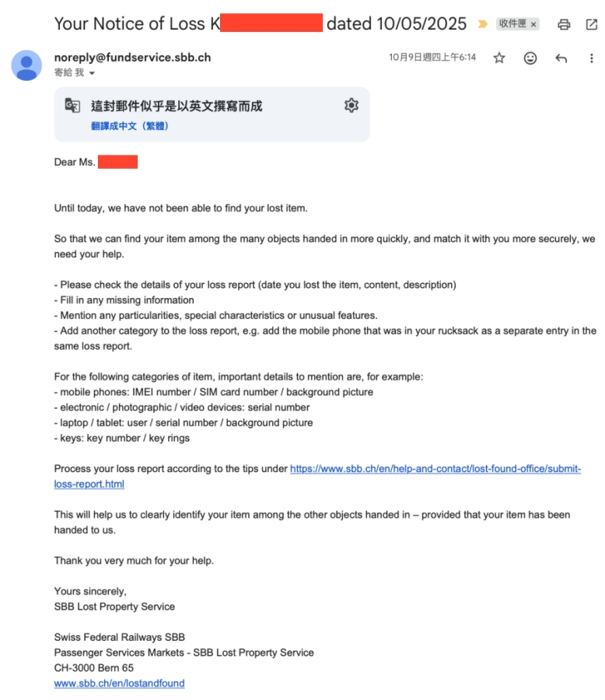
Task: Click sender address noreply@fundservice.sbb.ch
Action: click(x=132, y=58)
